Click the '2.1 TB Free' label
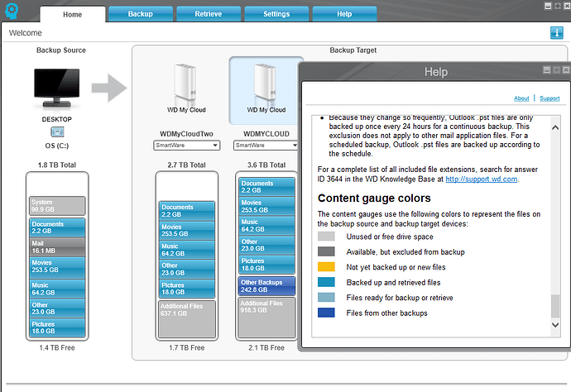Viewport: 571px width, 392px height. pos(266,347)
